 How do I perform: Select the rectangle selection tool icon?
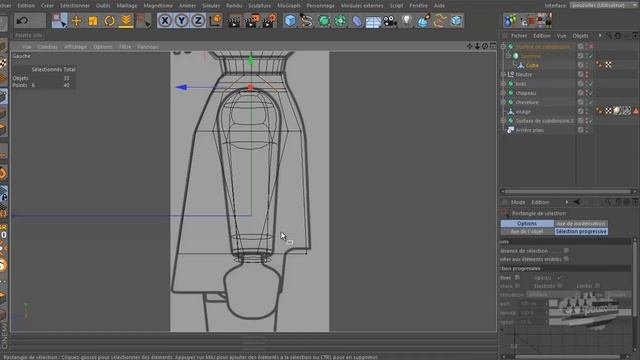[60, 20]
